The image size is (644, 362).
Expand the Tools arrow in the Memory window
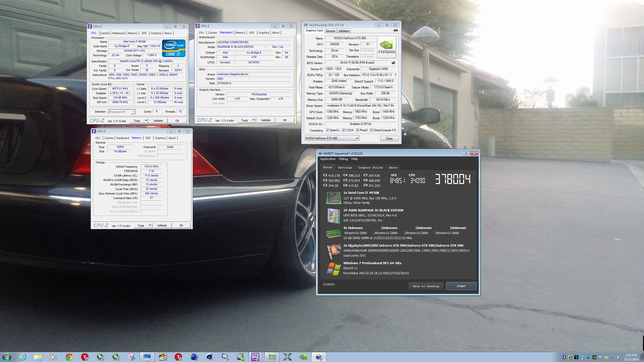150,225
